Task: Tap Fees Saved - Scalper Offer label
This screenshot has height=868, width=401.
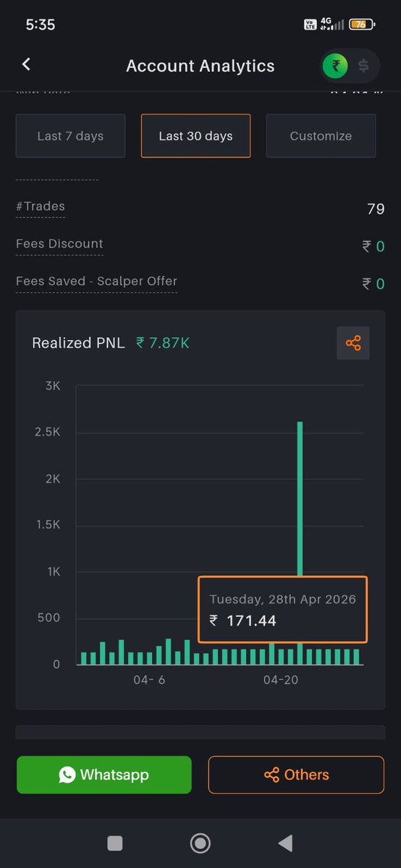Action: [96, 281]
